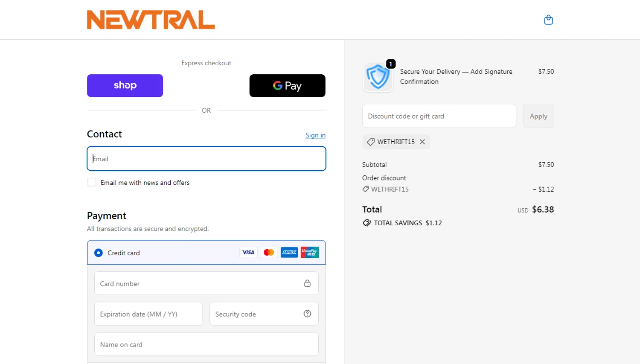Click the Card number field
Screen dimensions: 640x364
click(x=207, y=283)
